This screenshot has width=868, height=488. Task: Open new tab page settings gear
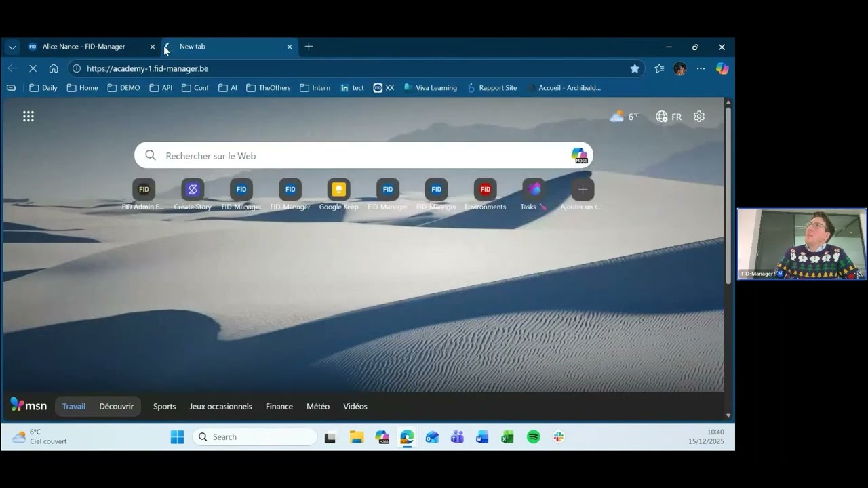(x=699, y=117)
